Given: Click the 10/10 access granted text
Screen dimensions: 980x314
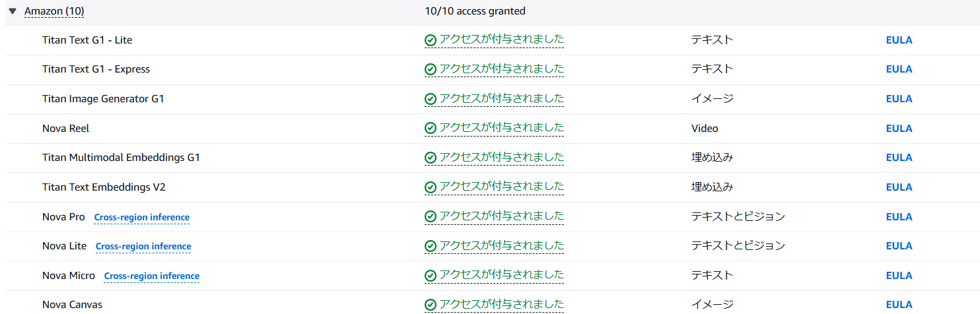Looking at the screenshot, I should [475, 11].
